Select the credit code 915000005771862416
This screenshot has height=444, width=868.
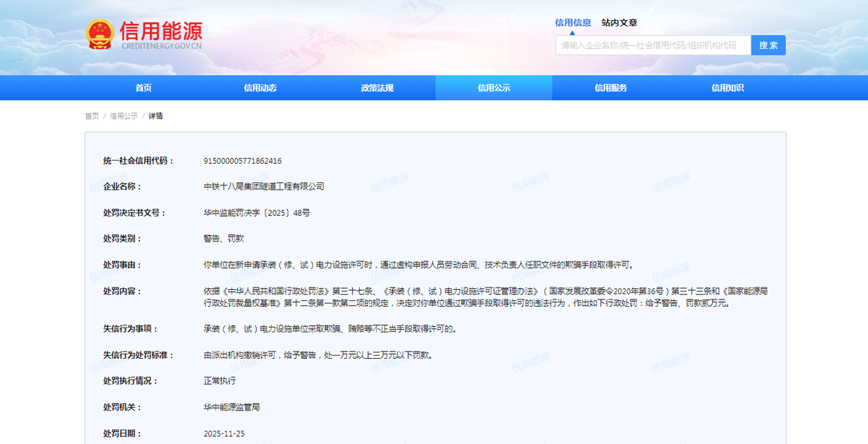243,161
